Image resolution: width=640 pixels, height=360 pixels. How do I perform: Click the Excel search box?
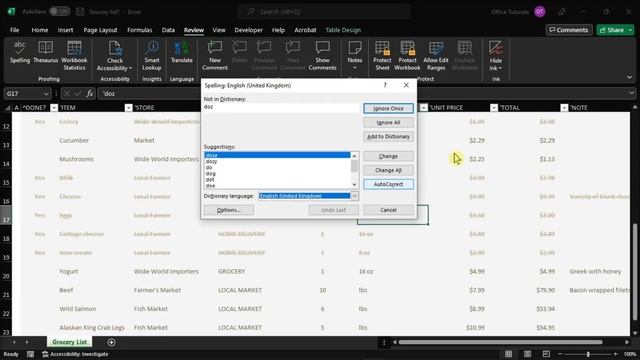[324, 11]
